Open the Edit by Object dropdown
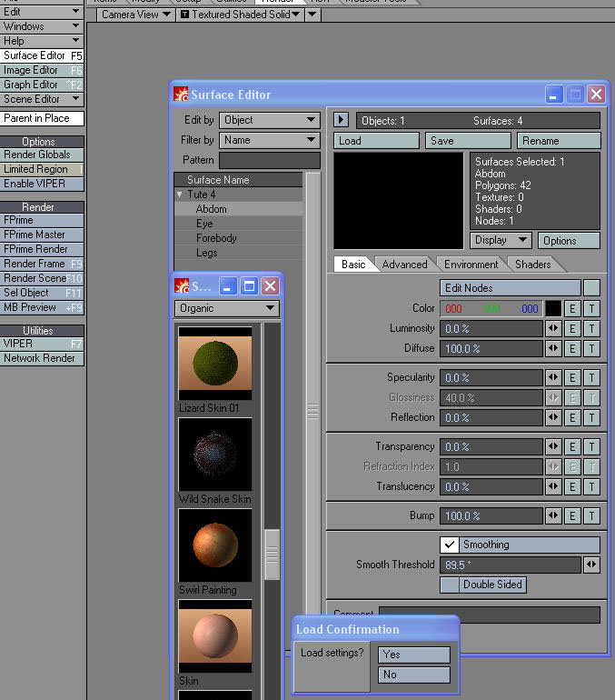The image size is (615, 700). point(270,120)
